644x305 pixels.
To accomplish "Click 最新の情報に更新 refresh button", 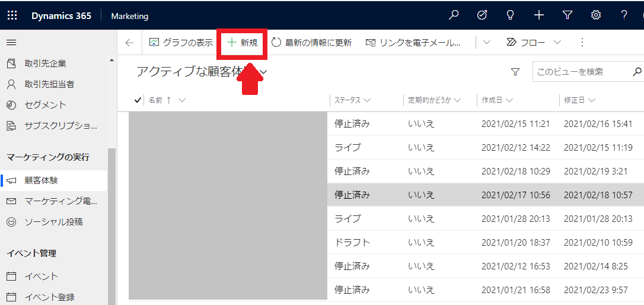I will tap(311, 43).
